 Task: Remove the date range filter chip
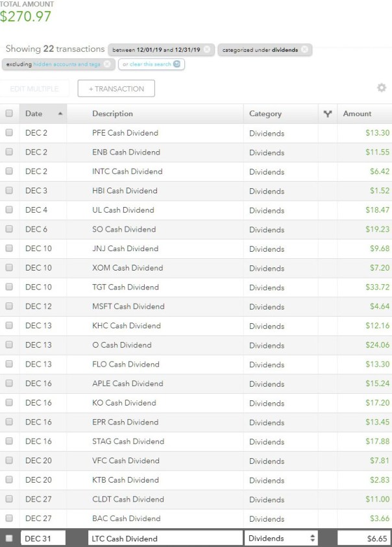[206, 49]
